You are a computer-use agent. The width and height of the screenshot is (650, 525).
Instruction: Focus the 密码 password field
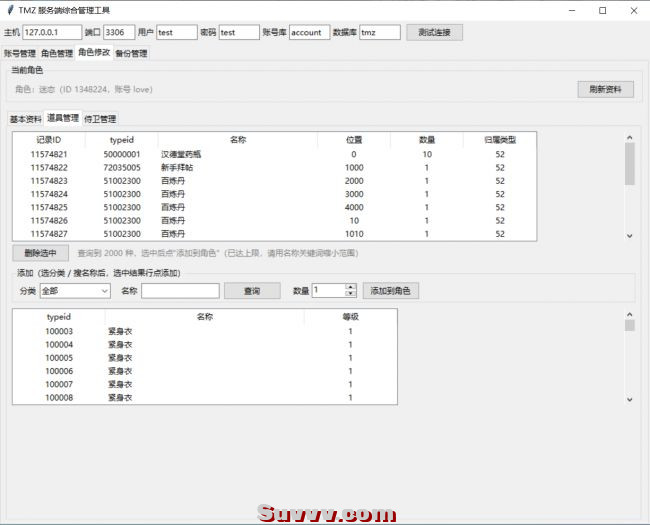coord(239,32)
